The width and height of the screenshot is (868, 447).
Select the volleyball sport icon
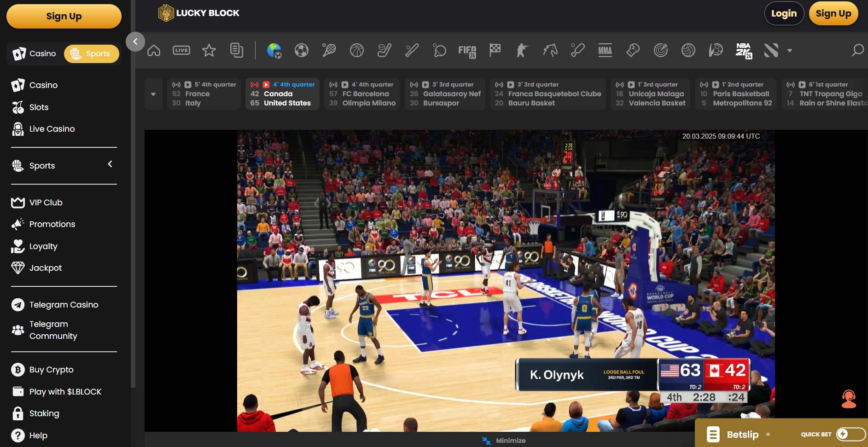coord(688,50)
